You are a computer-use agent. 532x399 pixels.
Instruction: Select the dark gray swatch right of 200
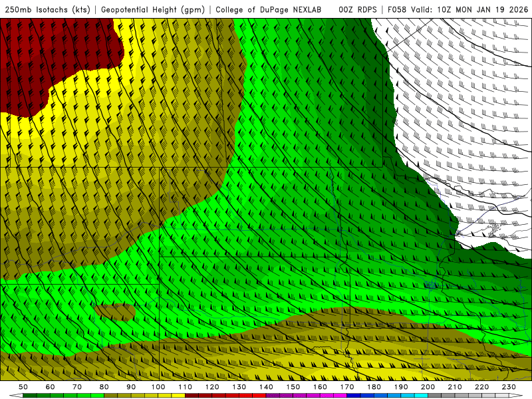(x=435, y=396)
